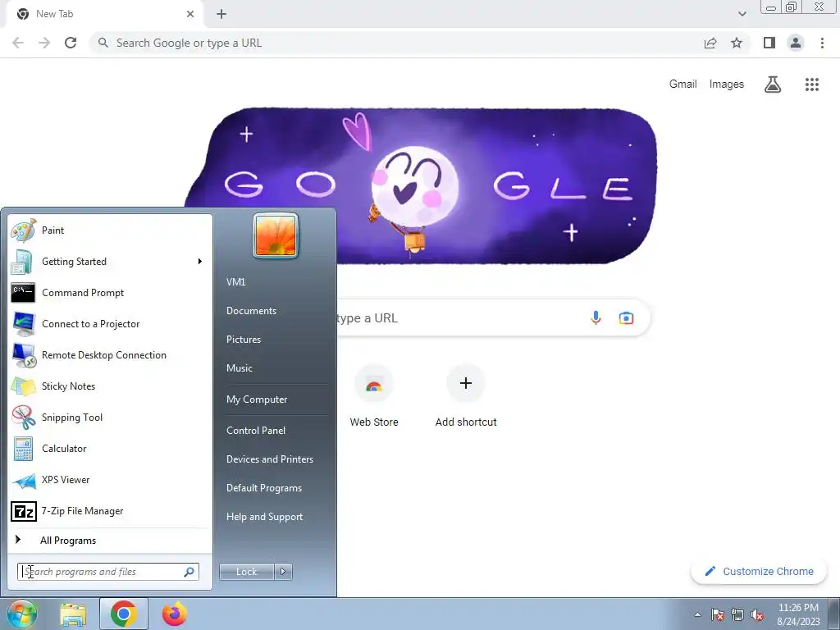Open File Explorer from taskbar

click(x=73, y=614)
